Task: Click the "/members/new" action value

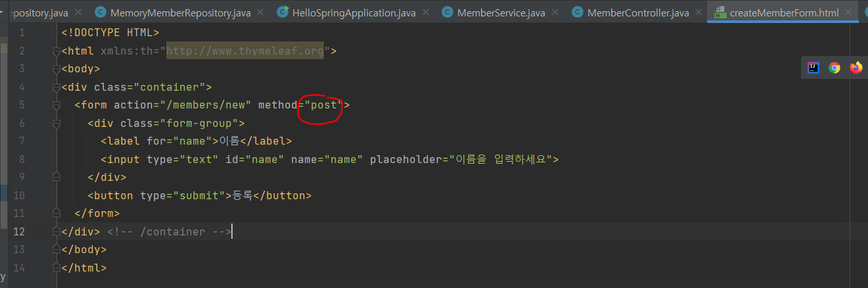Action: pyautogui.click(x=206, y=105)
